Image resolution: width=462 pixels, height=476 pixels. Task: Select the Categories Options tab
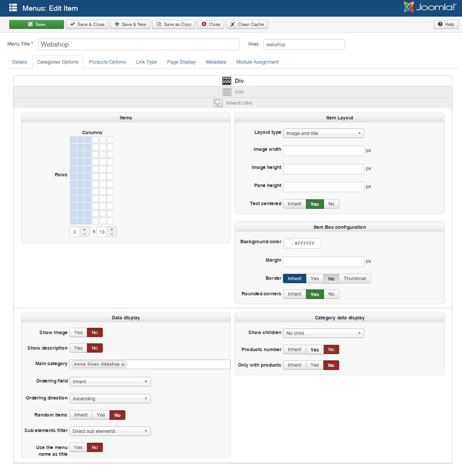click(x=58, y=62)
